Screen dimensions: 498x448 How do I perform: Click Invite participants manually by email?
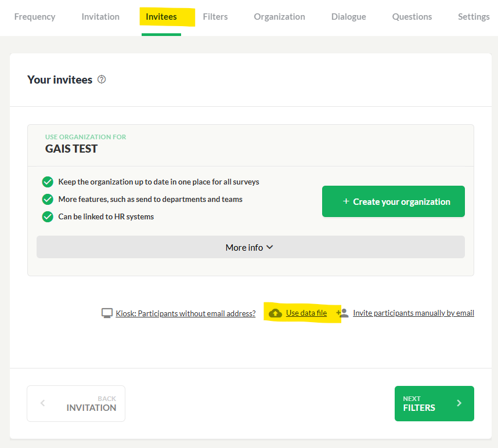(x=413, y=313)
